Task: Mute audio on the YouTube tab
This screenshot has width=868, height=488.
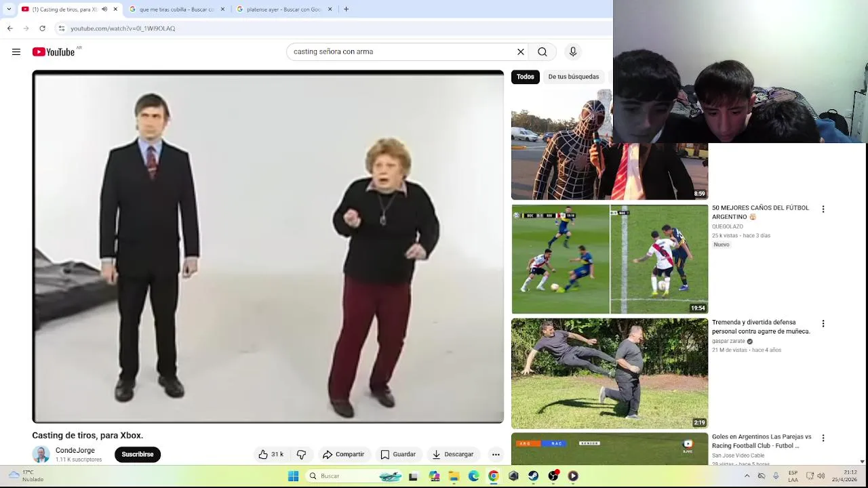Action: tap(104, 9)
